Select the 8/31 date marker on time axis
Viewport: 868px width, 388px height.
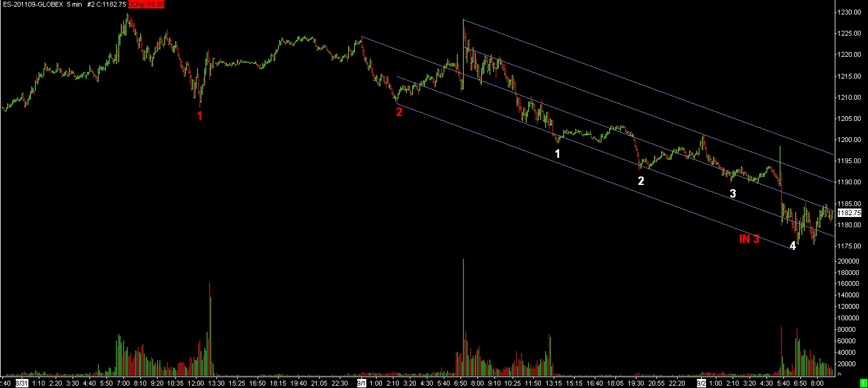[x=21, y=383]
